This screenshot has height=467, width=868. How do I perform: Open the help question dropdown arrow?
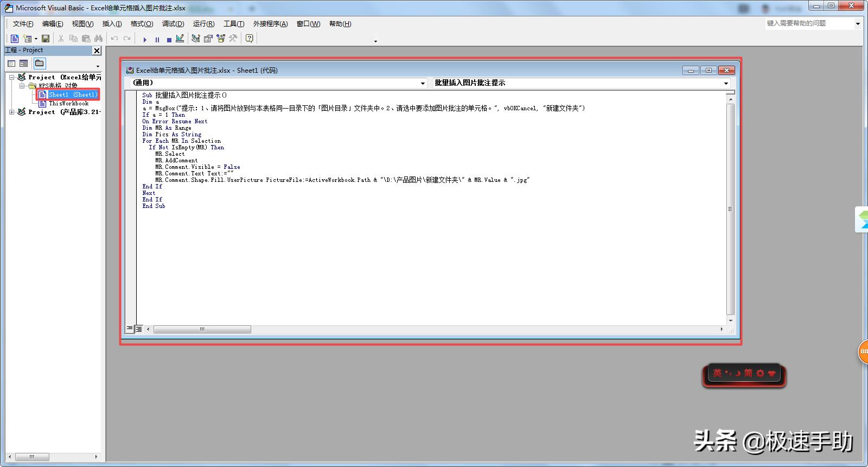(858, 23)
